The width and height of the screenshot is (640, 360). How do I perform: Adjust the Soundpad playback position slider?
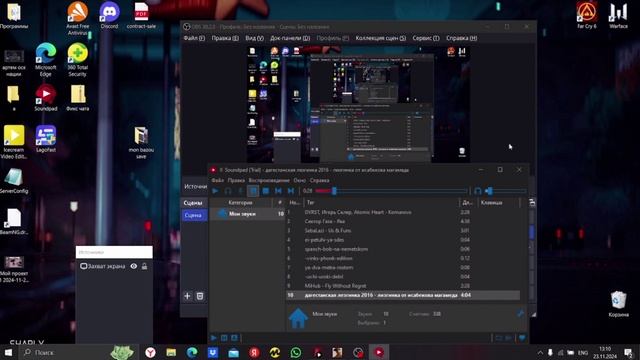coord(391,191)
